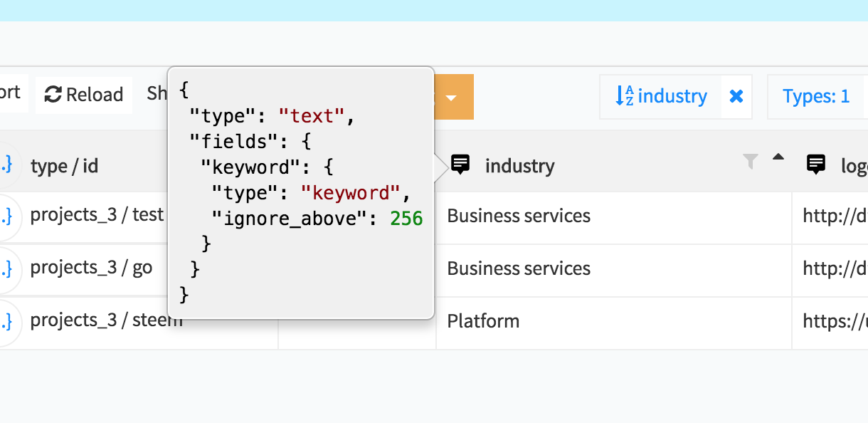Select the Platform industry cell
Screen dimensions: 868x423
click(x=614, y=321)
